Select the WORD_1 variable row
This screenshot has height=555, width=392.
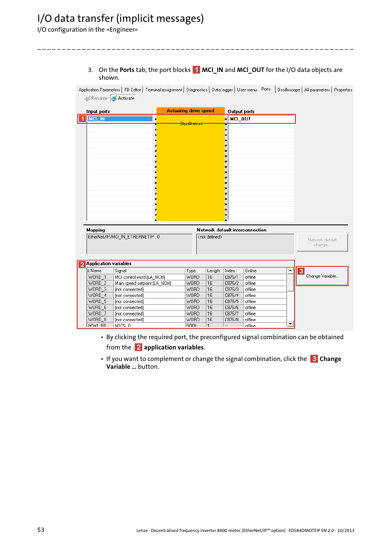click(x=187, y=277)
